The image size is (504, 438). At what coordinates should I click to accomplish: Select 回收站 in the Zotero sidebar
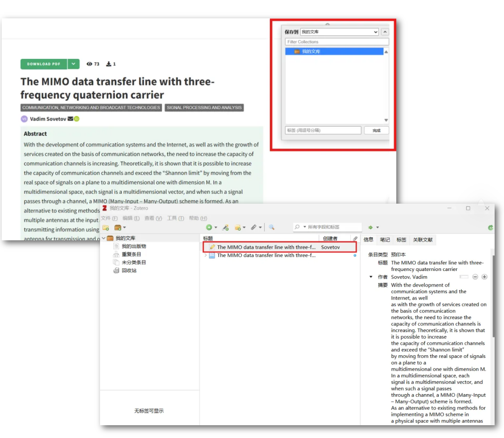129,270
